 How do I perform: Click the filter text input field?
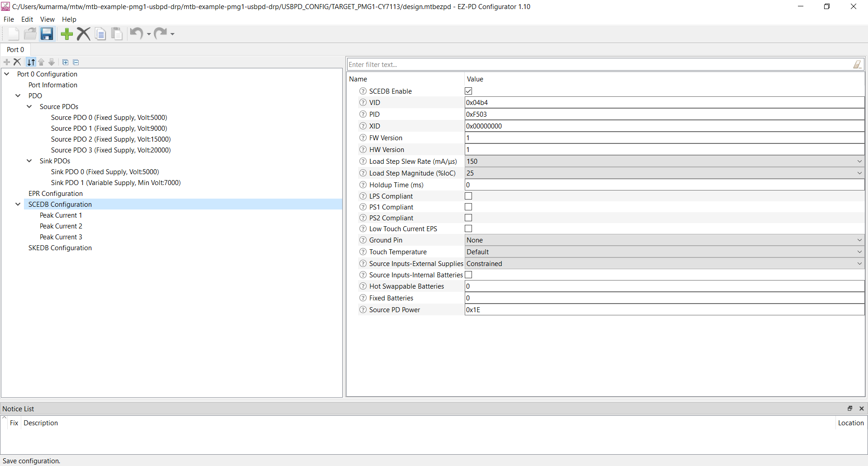coord(599,65)
